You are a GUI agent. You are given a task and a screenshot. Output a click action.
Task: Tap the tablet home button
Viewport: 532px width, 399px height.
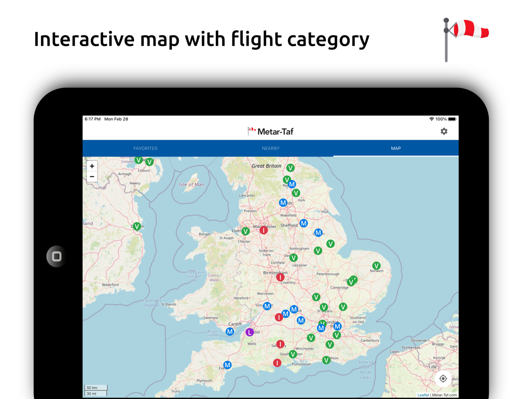57,256
